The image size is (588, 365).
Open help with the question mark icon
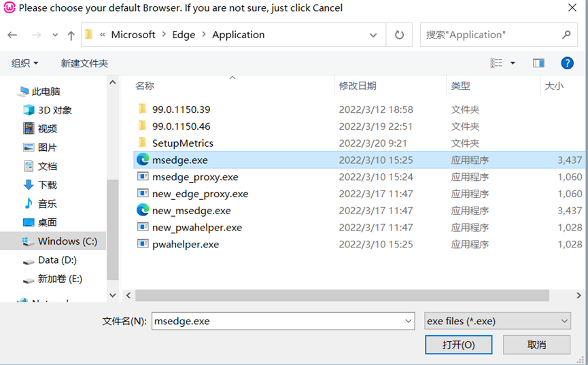(567, 63)
